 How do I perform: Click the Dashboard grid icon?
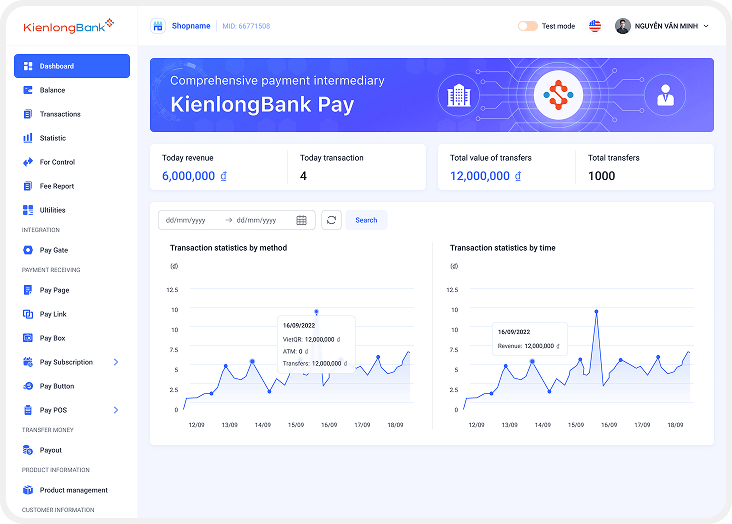pyautogui.click(x=28, y=66)
